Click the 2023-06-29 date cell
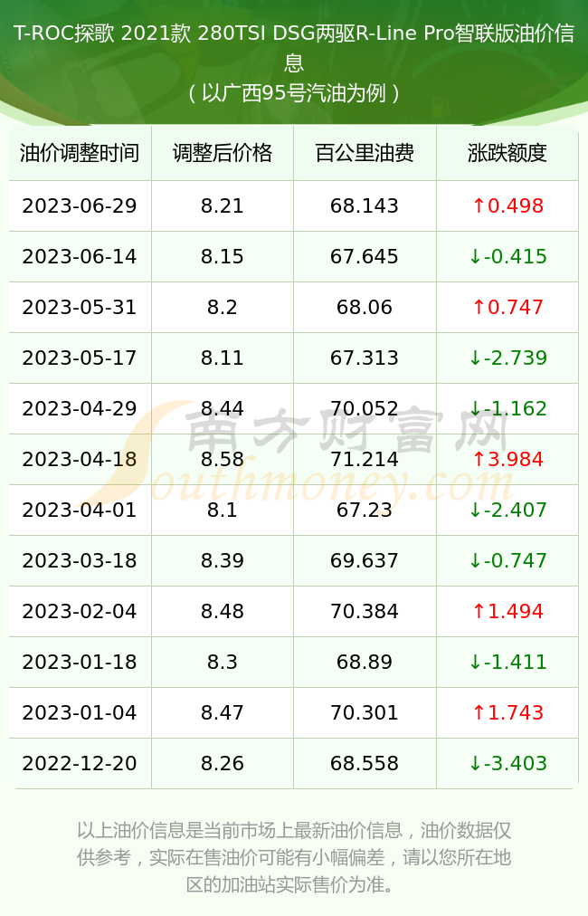588x916 pixels. (x=80, y=205)
